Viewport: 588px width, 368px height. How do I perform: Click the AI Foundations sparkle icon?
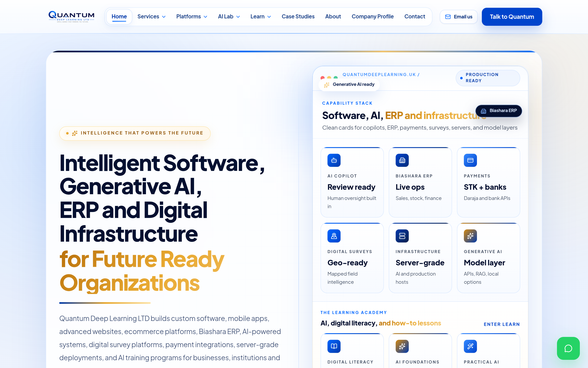click(x=402, y=346)
